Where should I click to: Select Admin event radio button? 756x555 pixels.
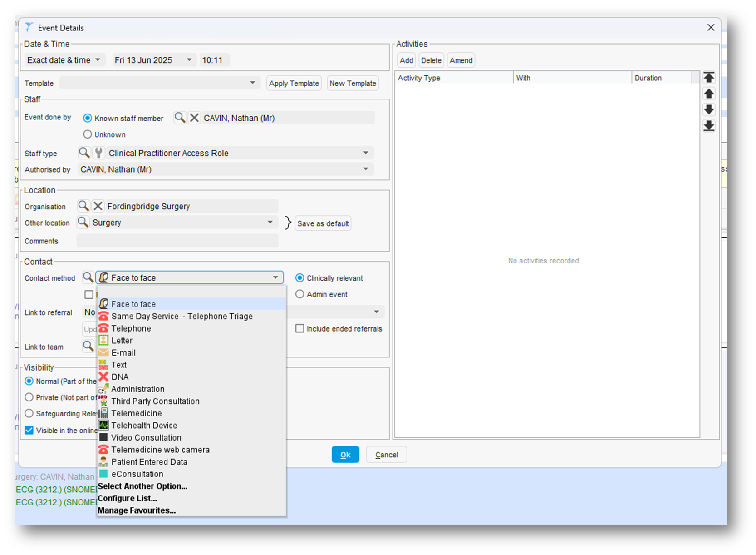(299, 294)
